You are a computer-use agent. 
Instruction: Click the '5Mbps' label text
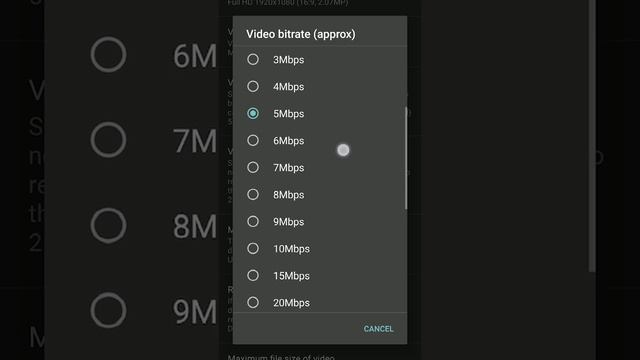(x=289, y=114)
